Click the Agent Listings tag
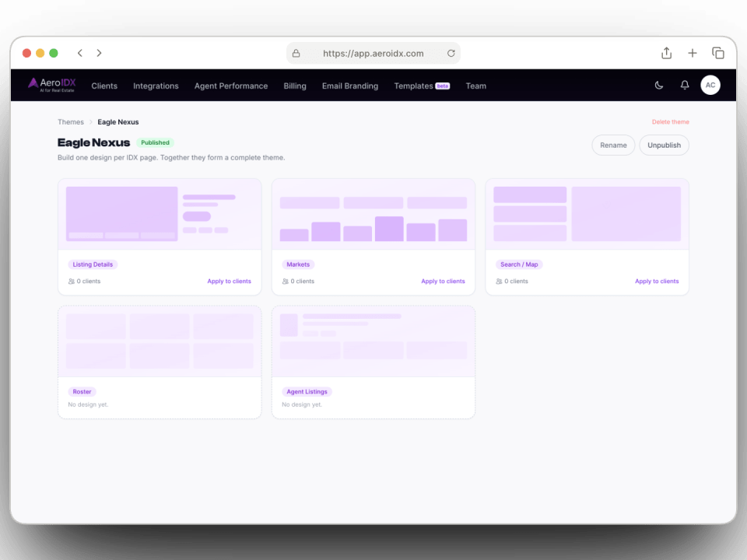The image size is (747, 560). tap(307, 391)
